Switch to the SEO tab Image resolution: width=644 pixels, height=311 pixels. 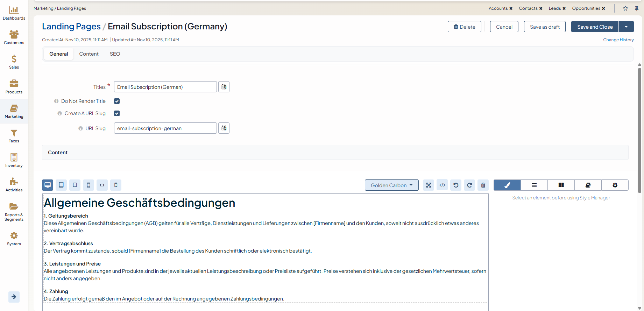[115, 54]
